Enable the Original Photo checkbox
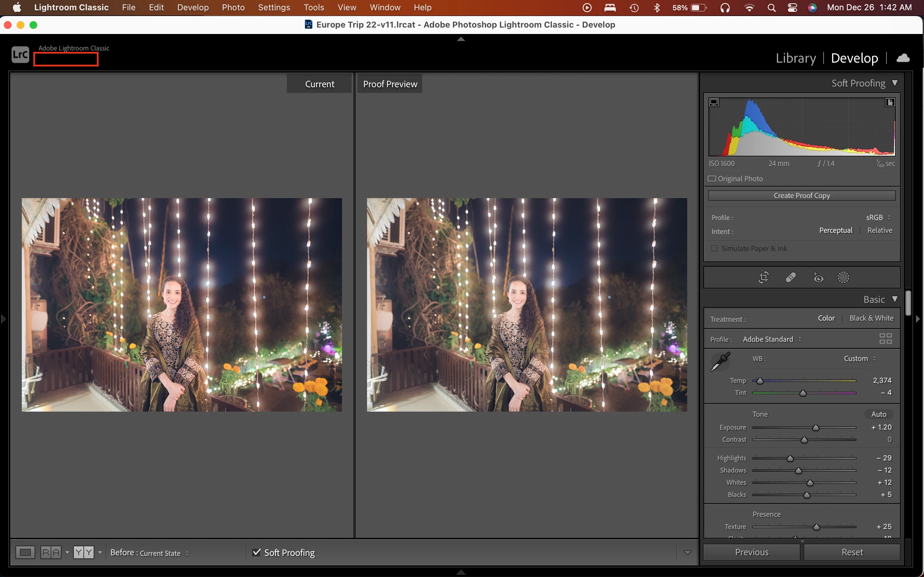This screenshot has width=924, height=577. (x=712, y=179)
